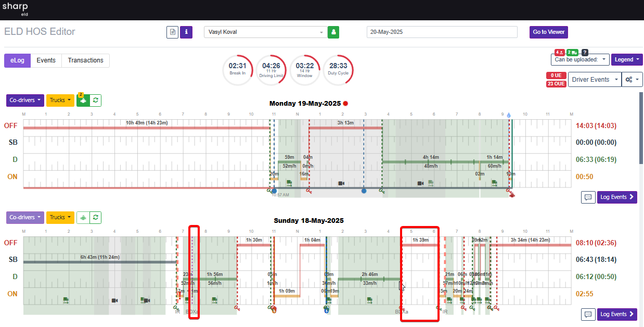Click the red 4 drivers badge

point(560,52)
